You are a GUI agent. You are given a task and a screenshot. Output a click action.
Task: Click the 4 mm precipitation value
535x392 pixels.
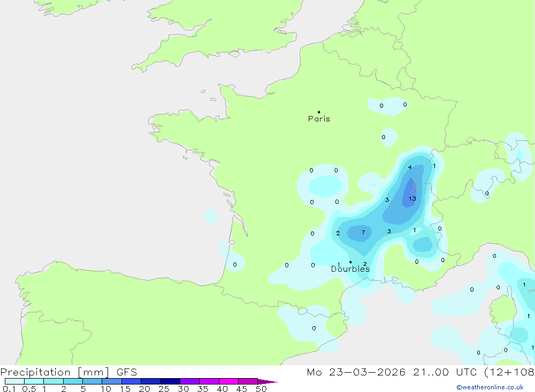tap(410, 167)
